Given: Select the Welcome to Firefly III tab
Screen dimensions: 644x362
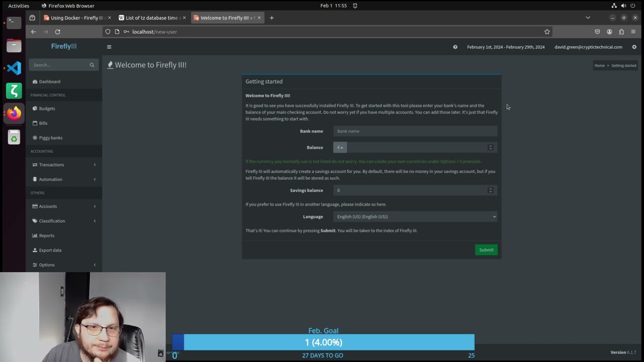Looking at the screenshot, I should [x=227, y=18].
